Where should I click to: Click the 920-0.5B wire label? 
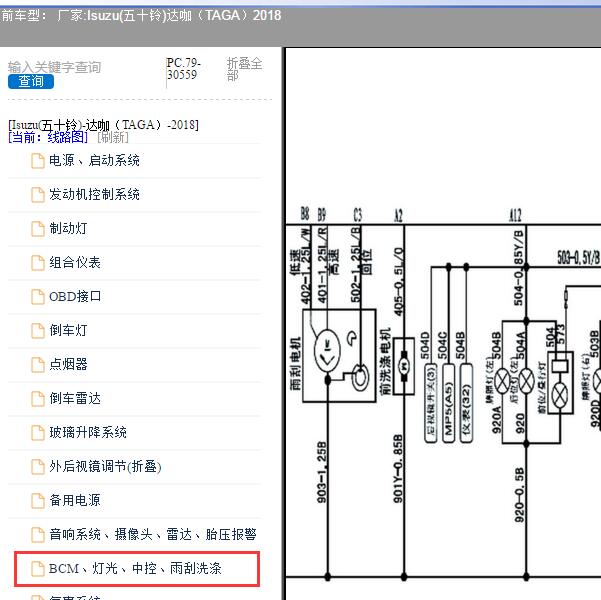pyautogui.click(x=519, y=495)
